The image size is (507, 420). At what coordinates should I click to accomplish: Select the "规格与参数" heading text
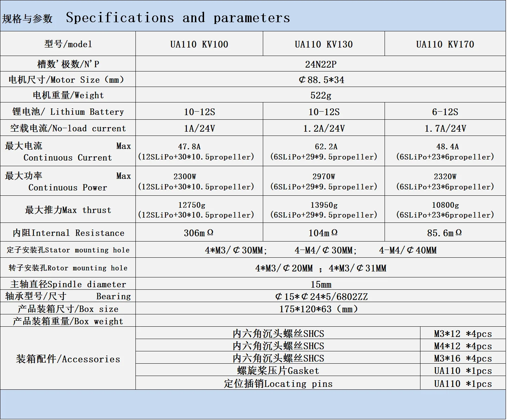(x=27, y=19)
